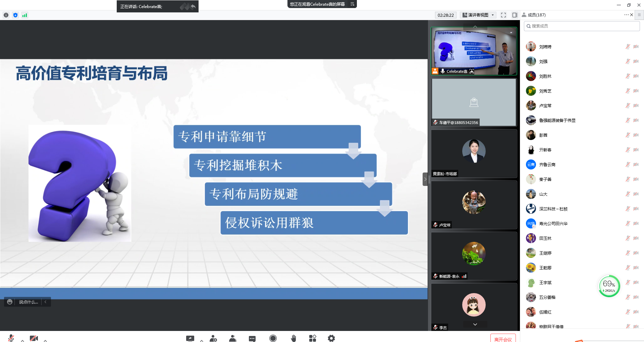Start the meeting recording
The width and height of the screenshot is (644, 342).
click(273, 338)
